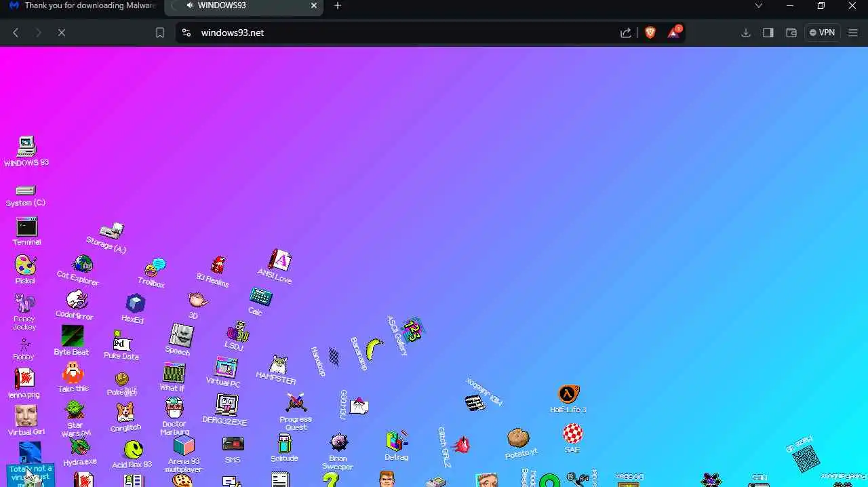This screenshot has height=487, width=868.
Task: Open the Trollbox chat icon
Action: (x=155, y=267)
